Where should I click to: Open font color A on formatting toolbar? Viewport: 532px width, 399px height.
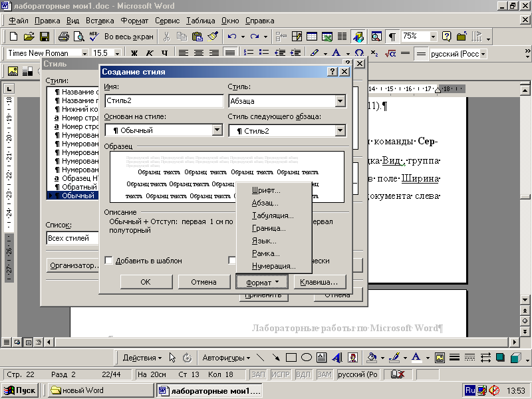pos(336,53)
